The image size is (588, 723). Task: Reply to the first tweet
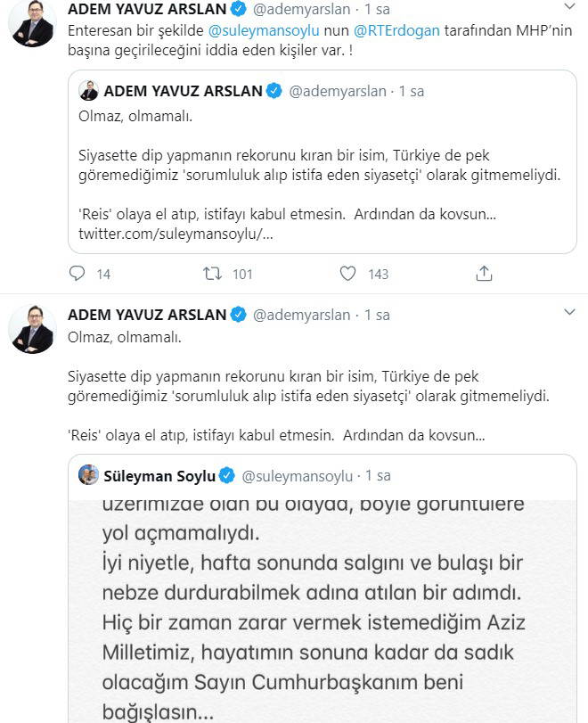pyautogui.click(x=78, y=274)
